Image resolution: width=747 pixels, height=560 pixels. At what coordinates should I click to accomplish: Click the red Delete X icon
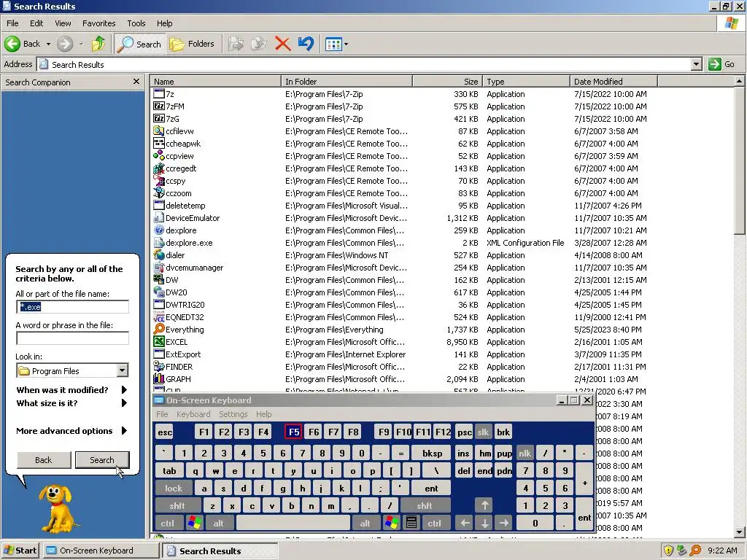[282, 44]
